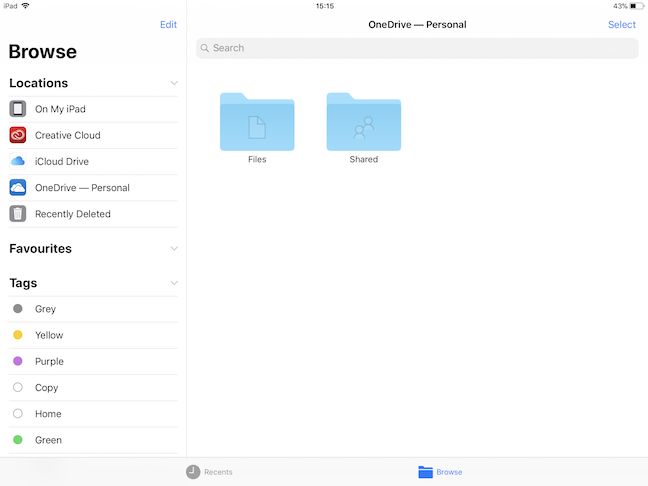648x486 pixels.
Task: Tap the OneDrive — Personal title
Action: point(417,25)
